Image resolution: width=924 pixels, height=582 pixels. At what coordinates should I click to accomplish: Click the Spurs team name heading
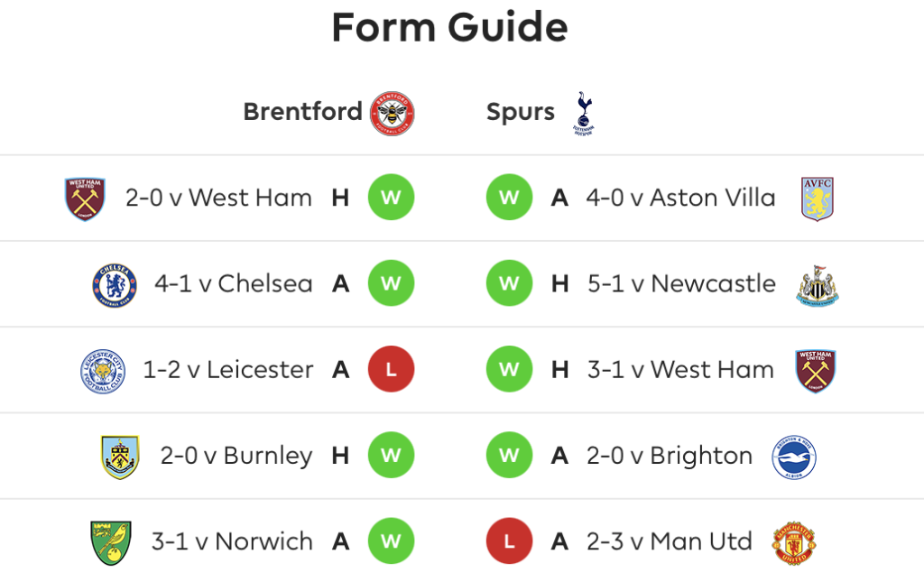point(521,112)
